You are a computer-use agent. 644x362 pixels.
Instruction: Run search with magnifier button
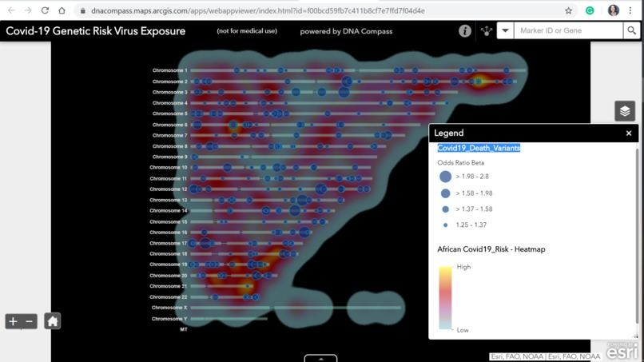(x=631, y=30)
